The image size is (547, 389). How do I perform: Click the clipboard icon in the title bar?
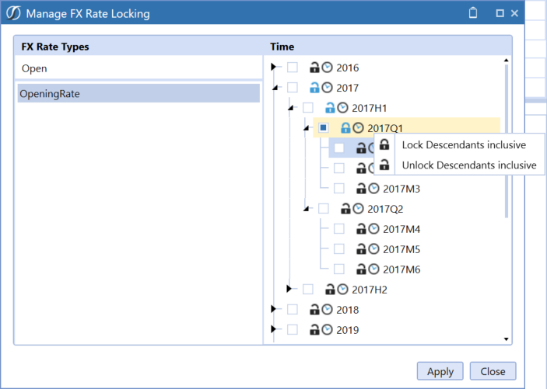point(473,13)
